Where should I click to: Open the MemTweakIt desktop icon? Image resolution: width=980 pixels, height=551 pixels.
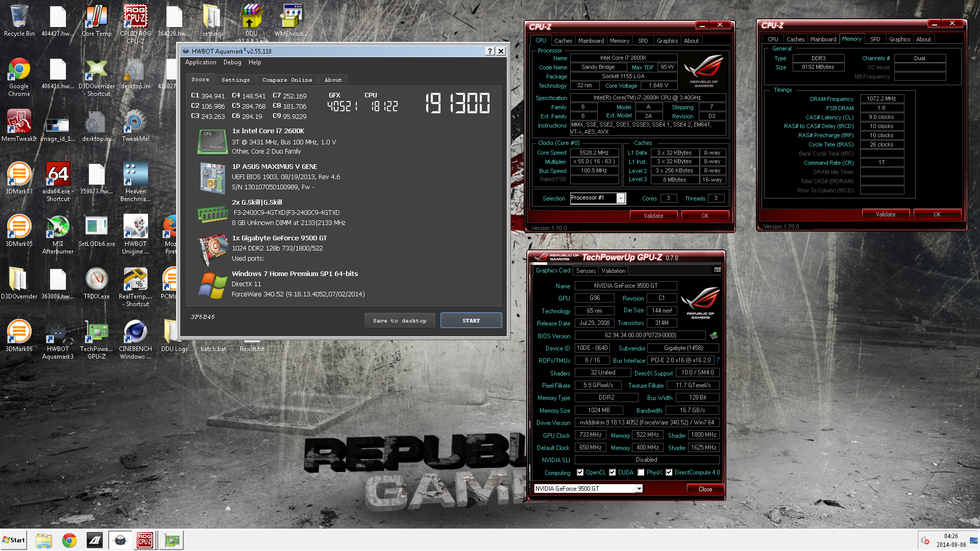[19, 126]
